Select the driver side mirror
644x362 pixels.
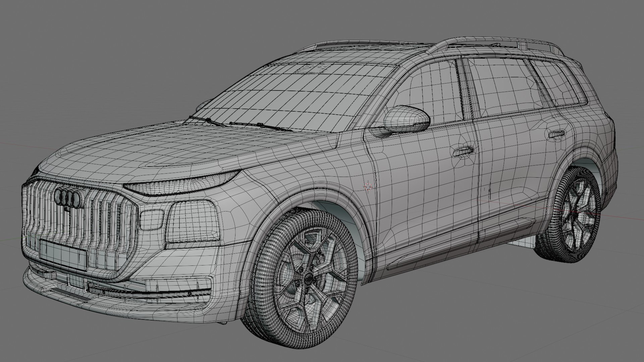click(x=406, y=120)
